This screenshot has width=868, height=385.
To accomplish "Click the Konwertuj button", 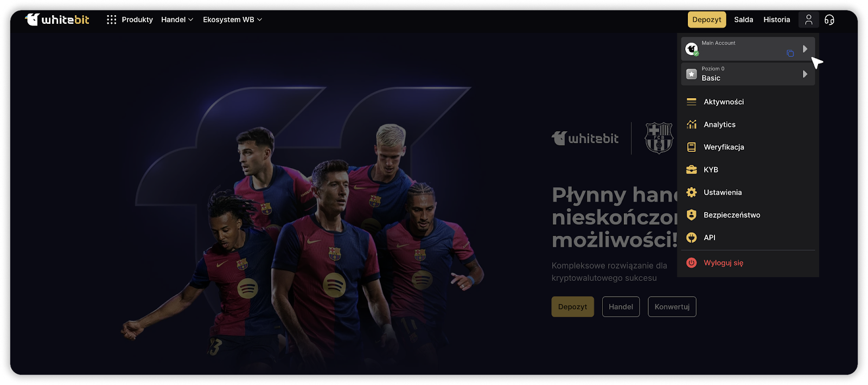I will (x=672, y=306).
